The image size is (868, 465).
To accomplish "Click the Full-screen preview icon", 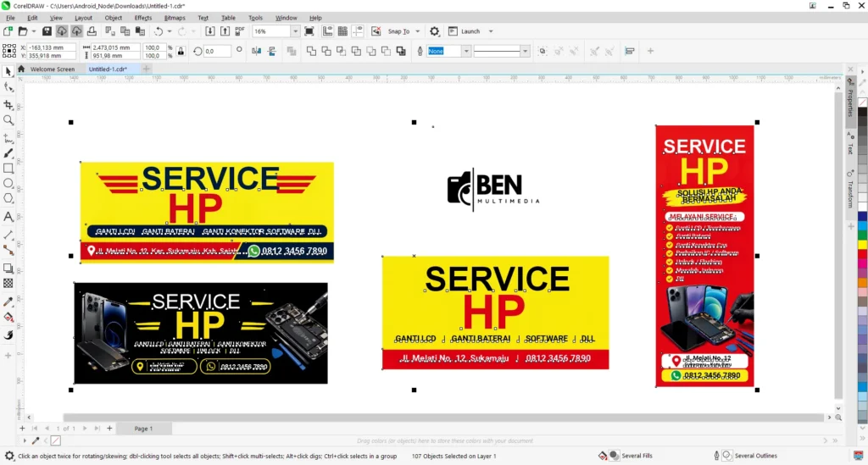I will point(309,31).
